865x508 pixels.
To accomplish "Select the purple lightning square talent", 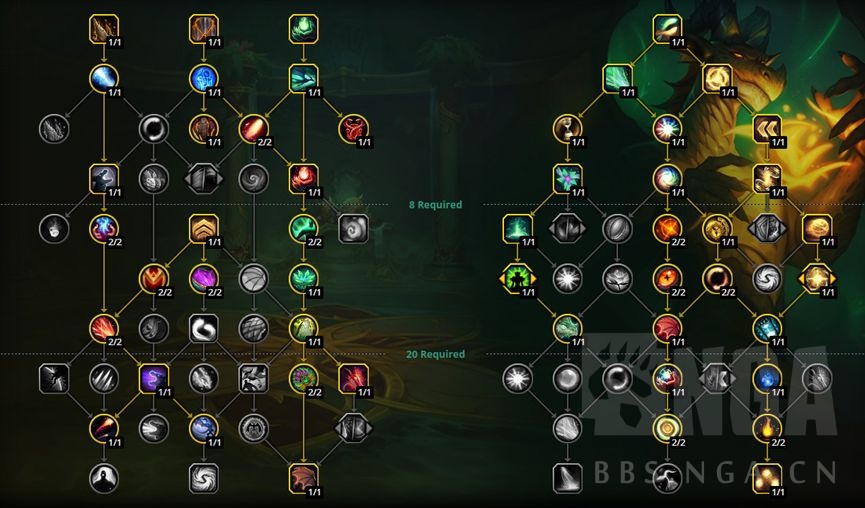I will 154,378.
